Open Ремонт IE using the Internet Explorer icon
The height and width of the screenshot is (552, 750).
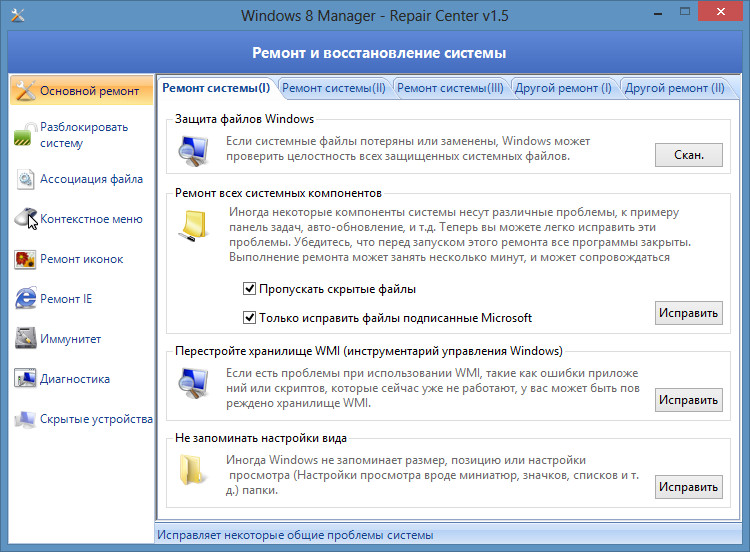pos(24,299)
